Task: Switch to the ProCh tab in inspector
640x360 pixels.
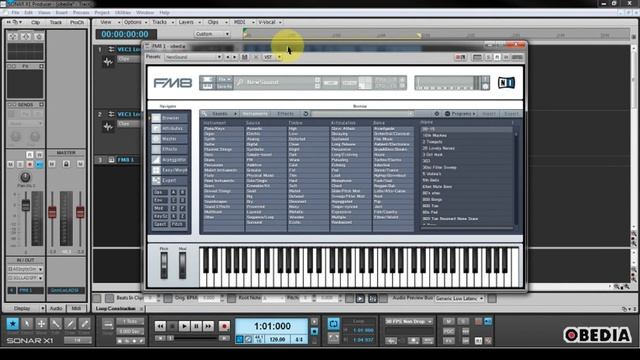Action: tap(77, 22)
